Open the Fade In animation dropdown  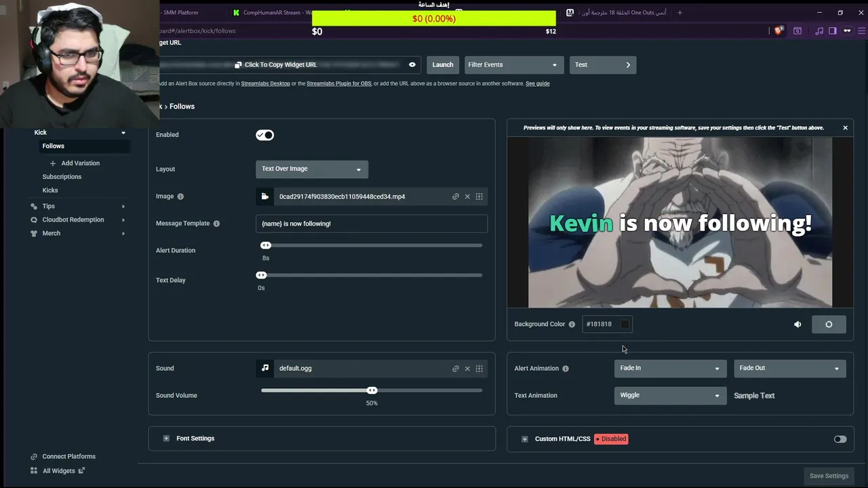coord(669,368)
